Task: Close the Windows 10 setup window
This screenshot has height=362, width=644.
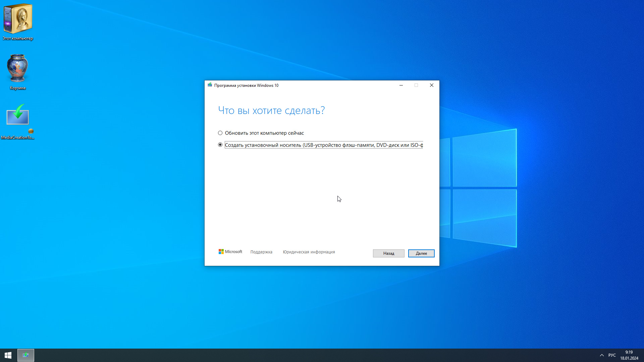Action: point(432,85)
